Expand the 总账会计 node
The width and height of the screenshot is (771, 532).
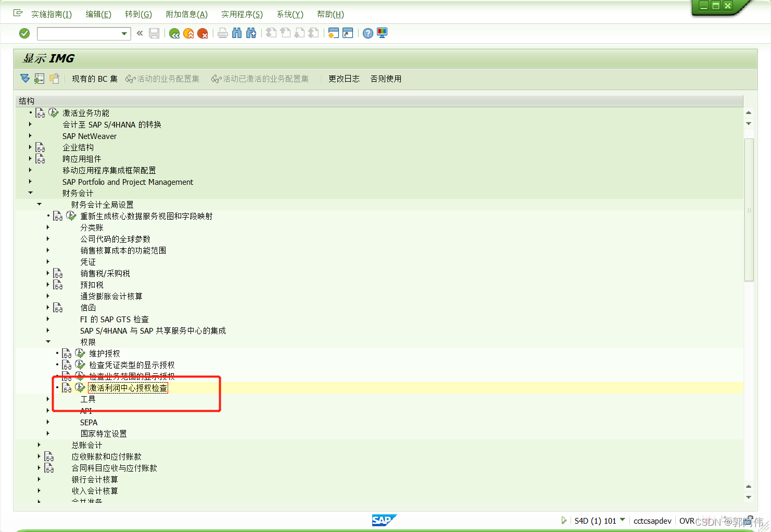click(39, 445)
